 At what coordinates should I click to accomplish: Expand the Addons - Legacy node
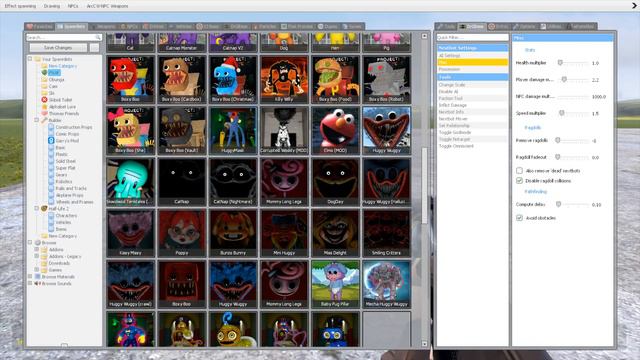coord(37,256)
